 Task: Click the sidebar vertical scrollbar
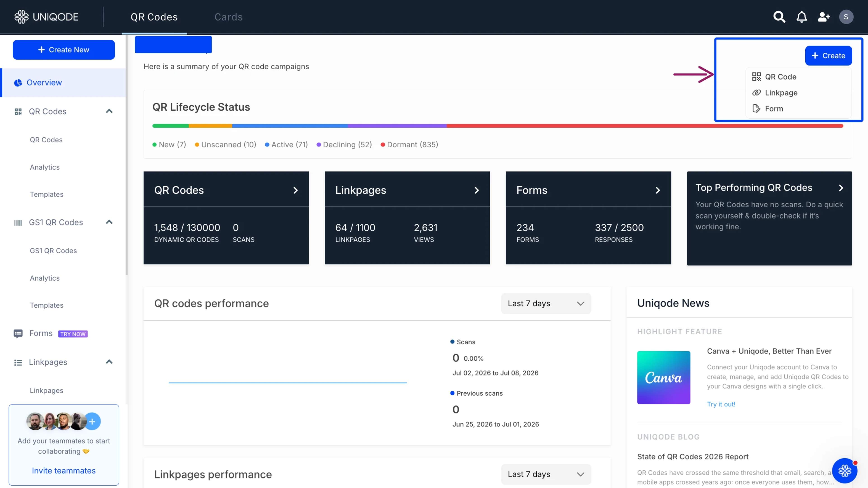point(127,155)
